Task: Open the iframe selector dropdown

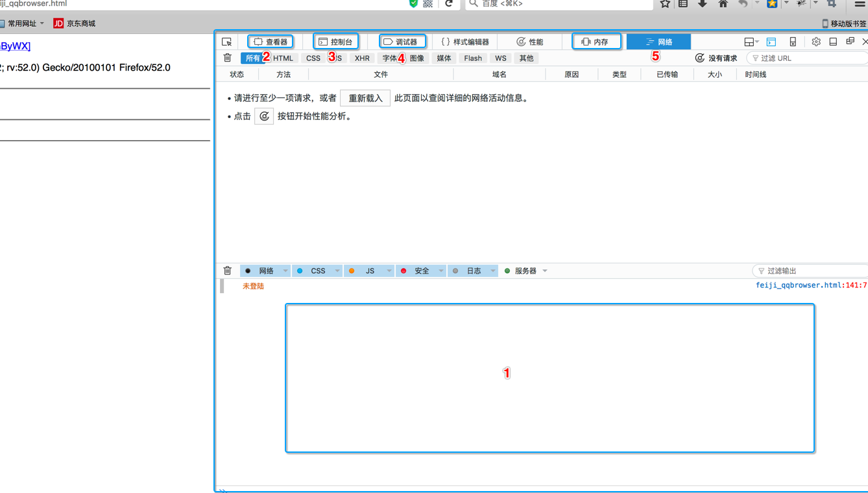Action: (752, 42)
